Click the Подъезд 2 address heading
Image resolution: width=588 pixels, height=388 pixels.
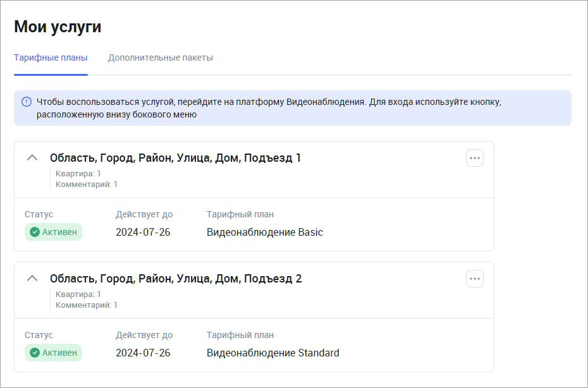click(176, 279)
